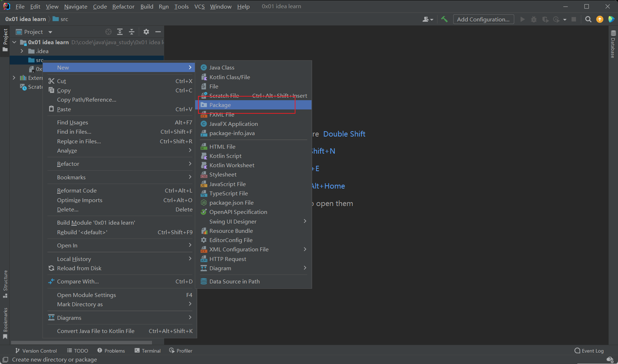Screen dimensions: 618x364
Task: Click EditorConfig File menu entry
Action: 253,240
